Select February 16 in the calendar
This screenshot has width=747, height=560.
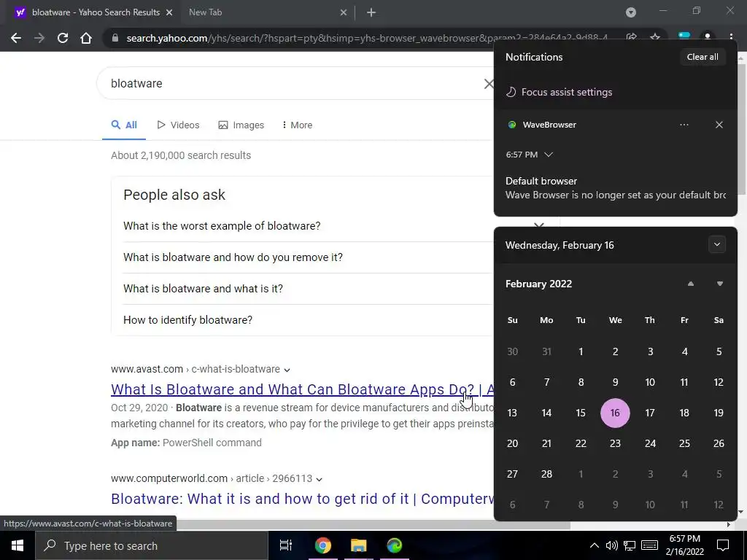coord(615,413)
